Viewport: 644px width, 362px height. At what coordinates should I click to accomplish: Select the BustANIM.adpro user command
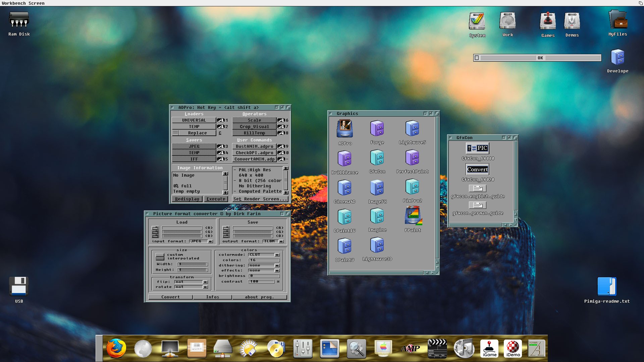click(254, 146)
